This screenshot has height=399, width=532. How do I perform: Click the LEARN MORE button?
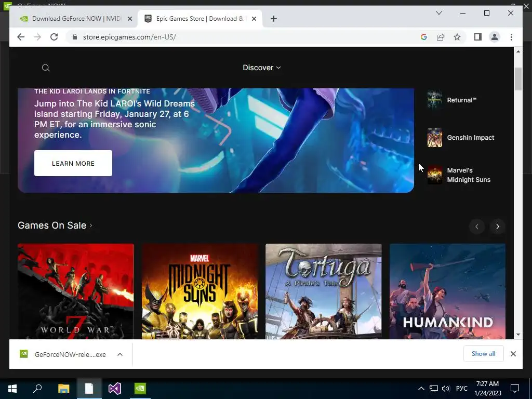[73, 163]
